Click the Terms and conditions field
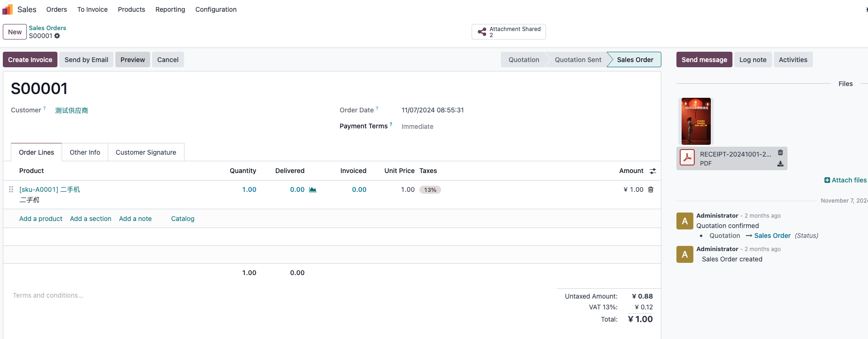The image size is (868, 339). [48, 295]
